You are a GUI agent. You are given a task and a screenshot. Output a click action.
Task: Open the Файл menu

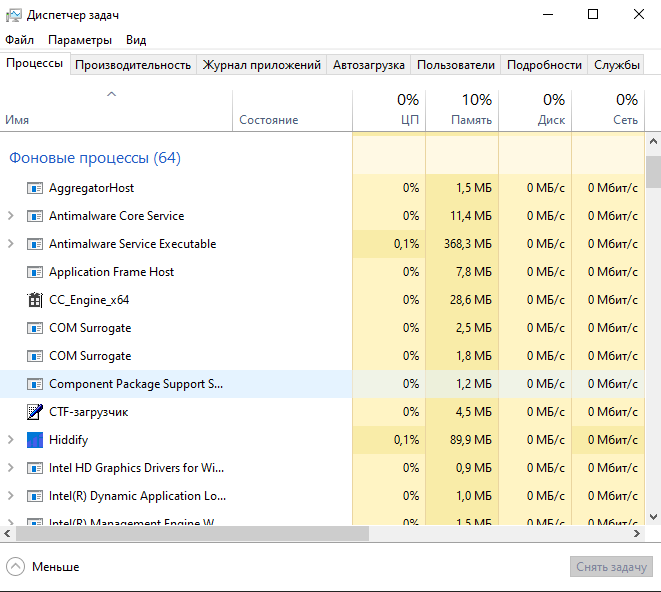click(x=19, y=40)
